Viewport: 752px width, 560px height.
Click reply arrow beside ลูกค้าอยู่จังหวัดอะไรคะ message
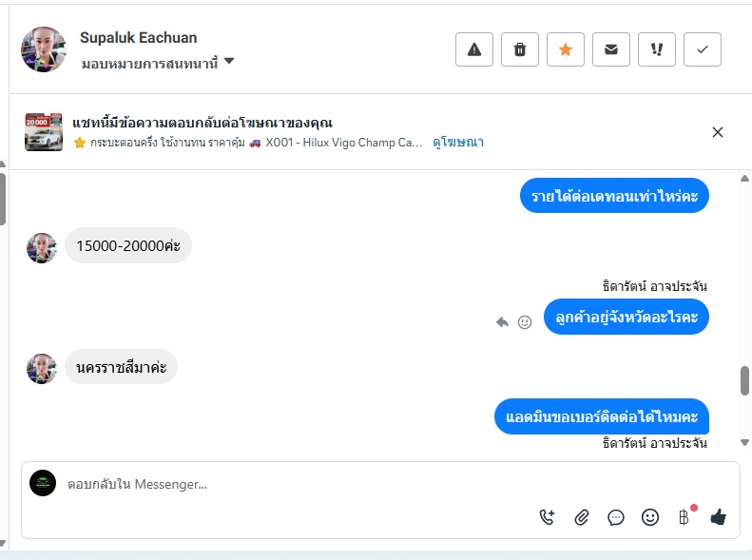pyautogui.click(x=503, y=322)
